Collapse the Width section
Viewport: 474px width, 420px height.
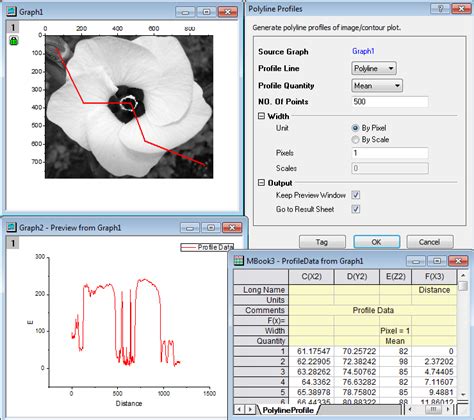coord(261,116)
